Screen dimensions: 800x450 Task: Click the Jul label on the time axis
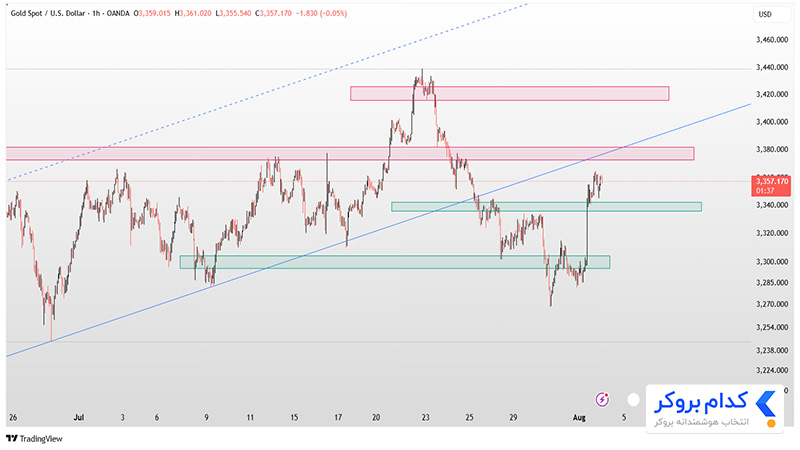pyautogui.click(x=79, y=417)
